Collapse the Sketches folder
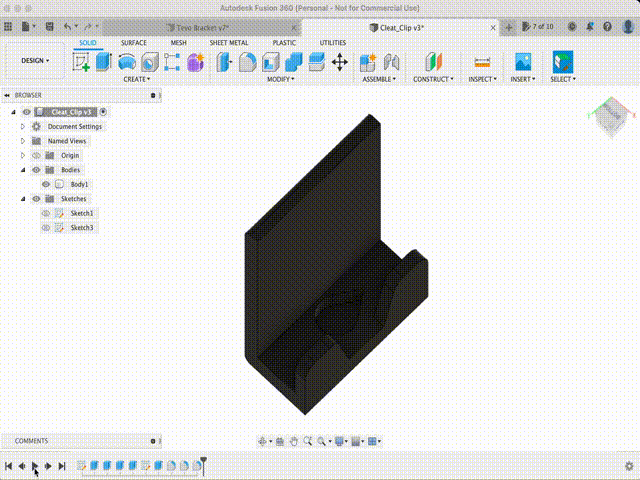The height and width of the screenshot is (480, 640). [23, 199]
